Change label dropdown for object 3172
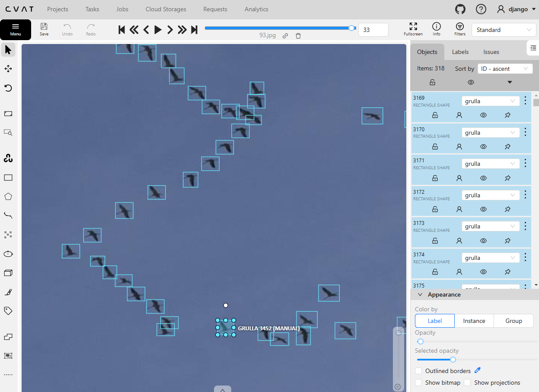Image resolution: width=539 pixels, height=392 pixels. click(491, 195)
